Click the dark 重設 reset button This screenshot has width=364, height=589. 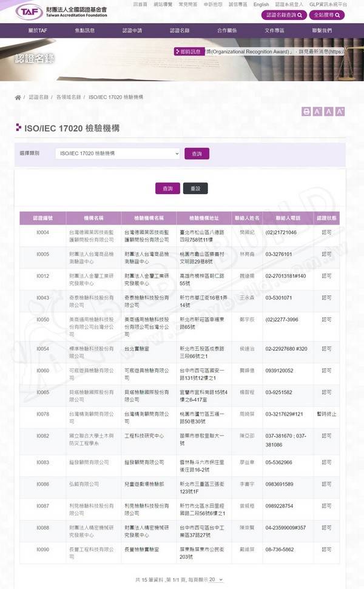pyautogui.click(x=195, y=189)
